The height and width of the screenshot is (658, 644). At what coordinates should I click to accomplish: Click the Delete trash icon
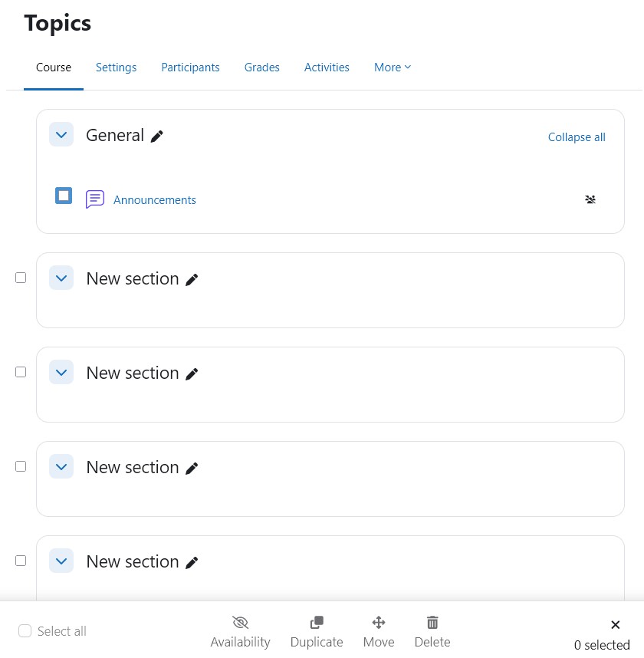432,623
